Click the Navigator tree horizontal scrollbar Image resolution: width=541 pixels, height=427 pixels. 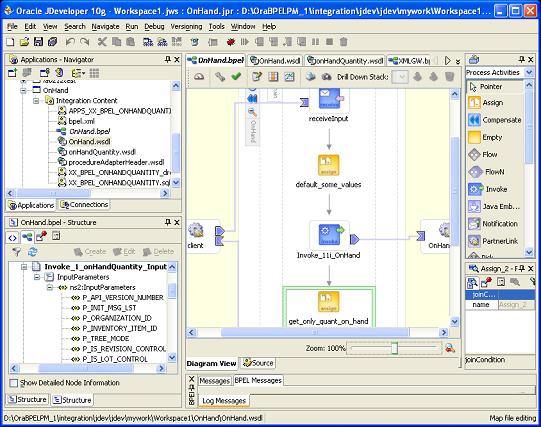click(x=53, y=193)
